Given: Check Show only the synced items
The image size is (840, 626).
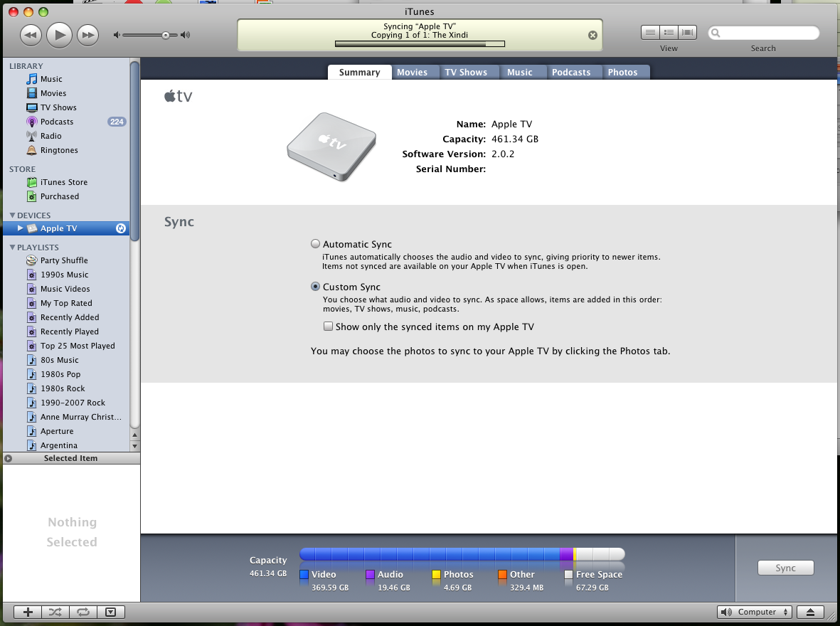Looking at the screenshot, I should [x=328, y=327].
